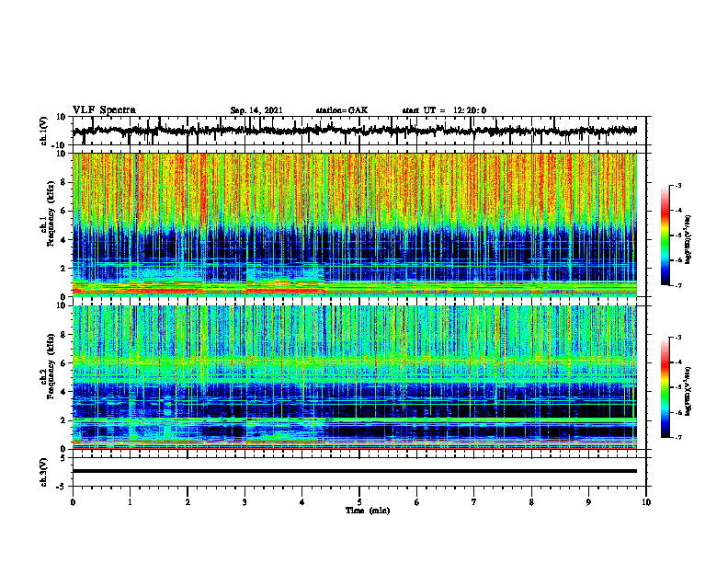Click the lower color scale bar beside ch.2
728x563 pixels.
(665, 387)
